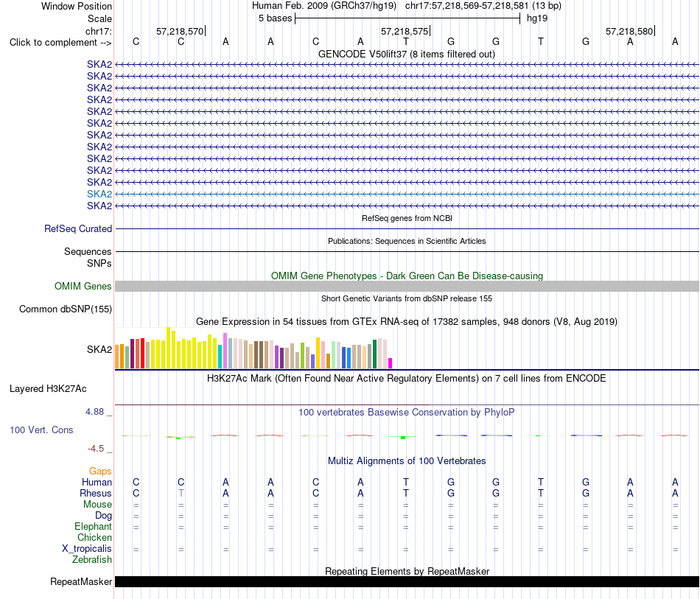700x599 pixels.
Task: Click the 'chr17:' ruler label
Action: pyautogui.click(x=98, y=31)
